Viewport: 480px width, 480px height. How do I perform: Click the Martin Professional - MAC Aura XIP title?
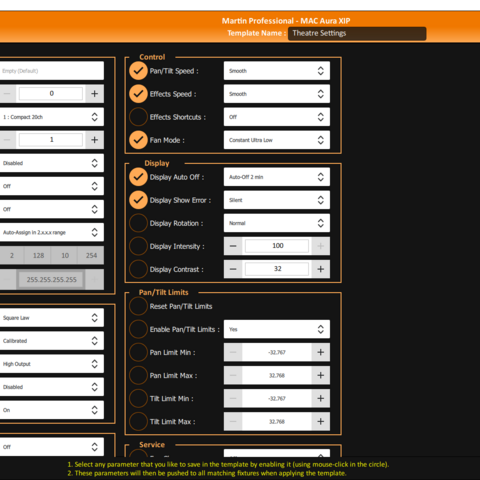286,21
